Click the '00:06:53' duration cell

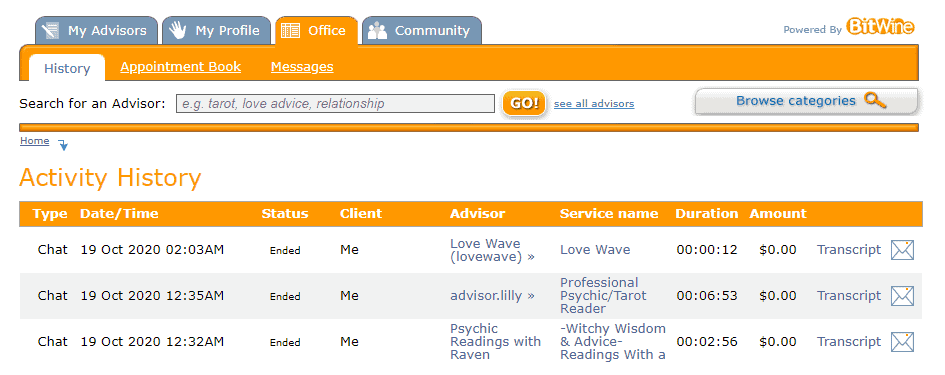tap(707, 296)
